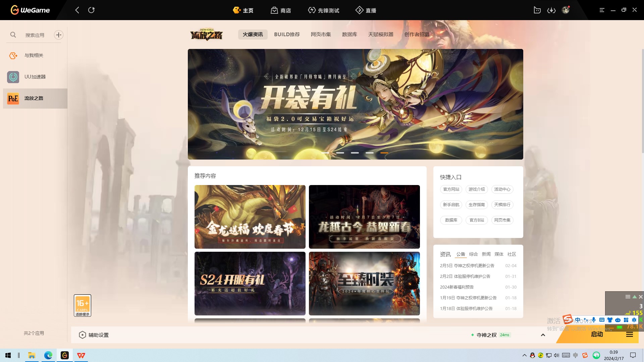Add an application with the plus button
The height and width of the screenshot is (362, 644).
[59, 35]
